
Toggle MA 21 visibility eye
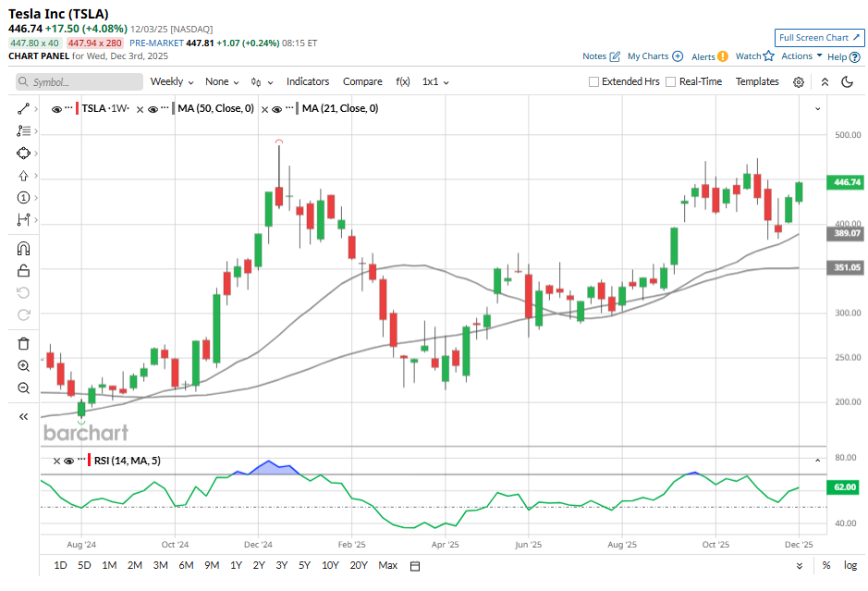click(277, 109)
